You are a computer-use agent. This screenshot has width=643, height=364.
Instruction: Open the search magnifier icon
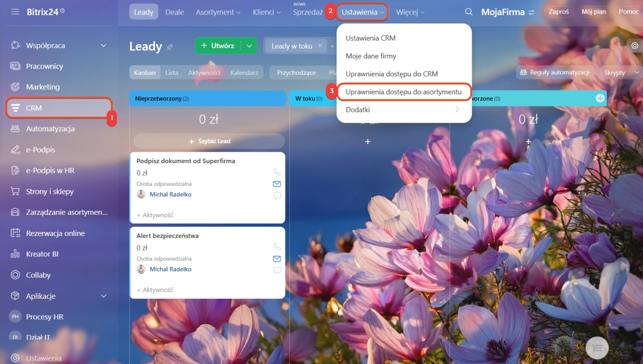coord(469,12)
